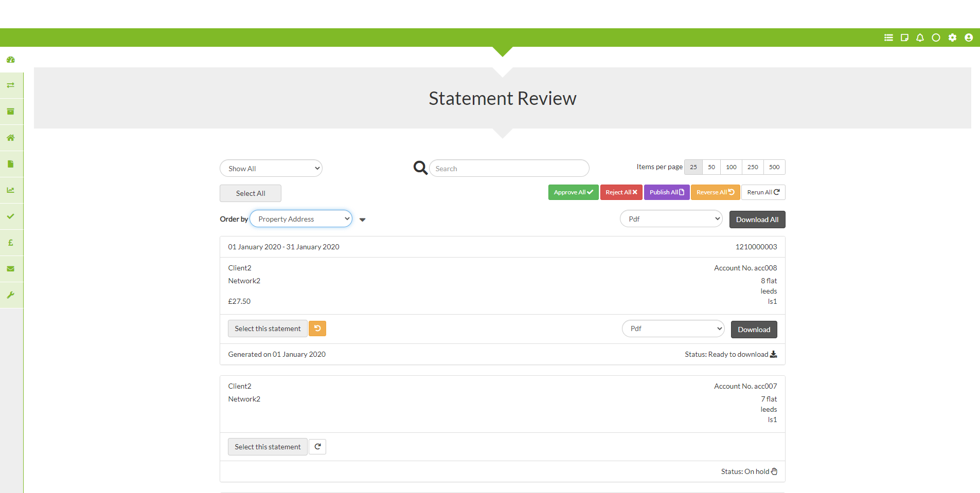The image size is (980, 493).
Task: Click Rerun All button
Action: coord(763,192)
